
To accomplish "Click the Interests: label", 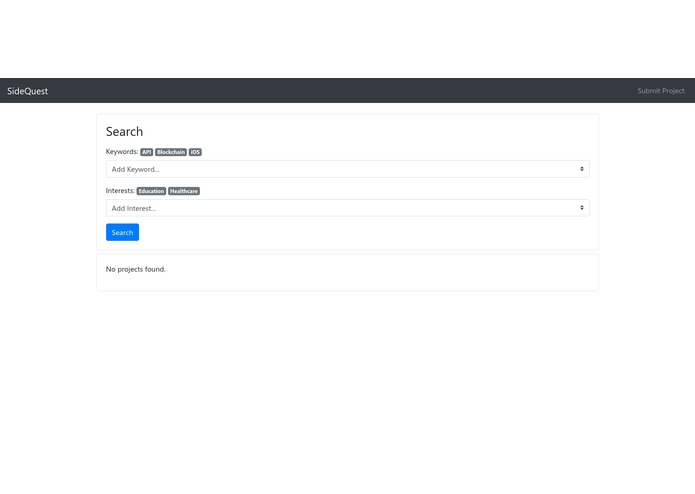I will coord(120,191).
